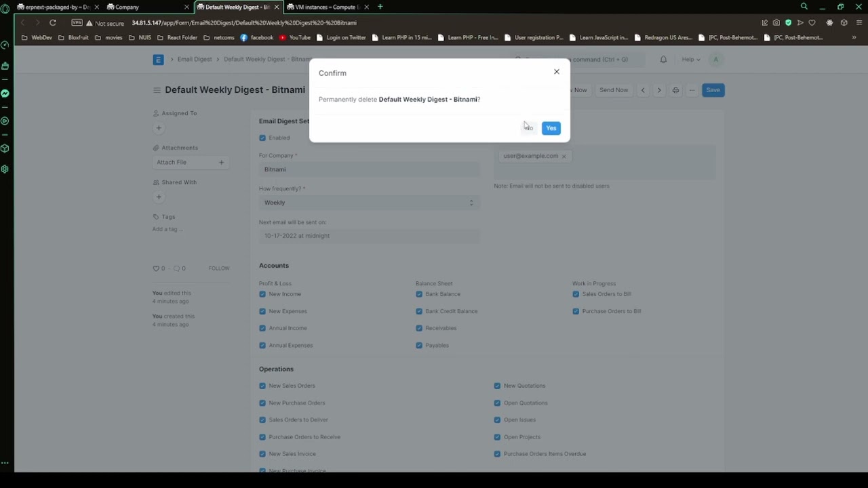Toggle the Annual Expenses checkbox
This screenshot has width=868, height=488.
(262, 346)
